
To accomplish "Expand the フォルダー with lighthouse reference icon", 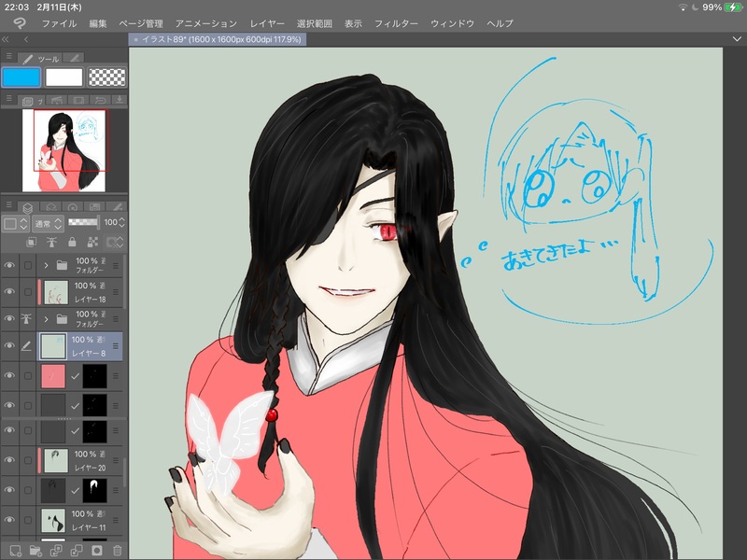I will pos(46,318).
